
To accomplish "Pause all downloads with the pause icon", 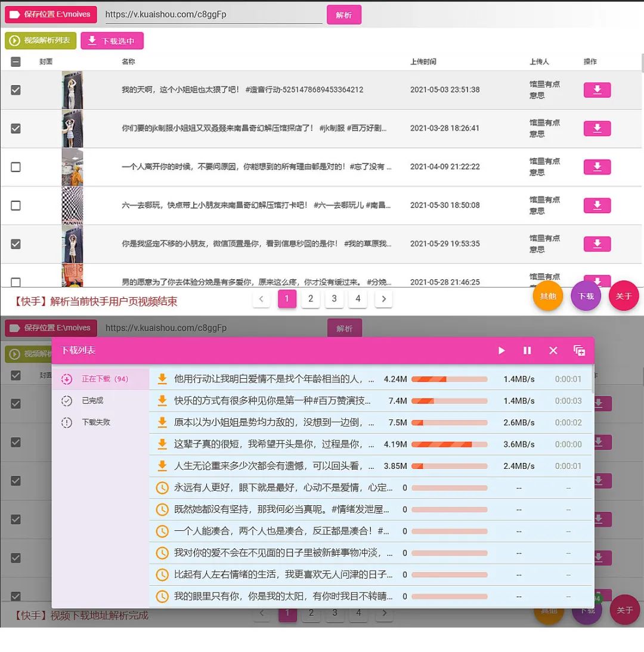I will (x=527, y=351).
